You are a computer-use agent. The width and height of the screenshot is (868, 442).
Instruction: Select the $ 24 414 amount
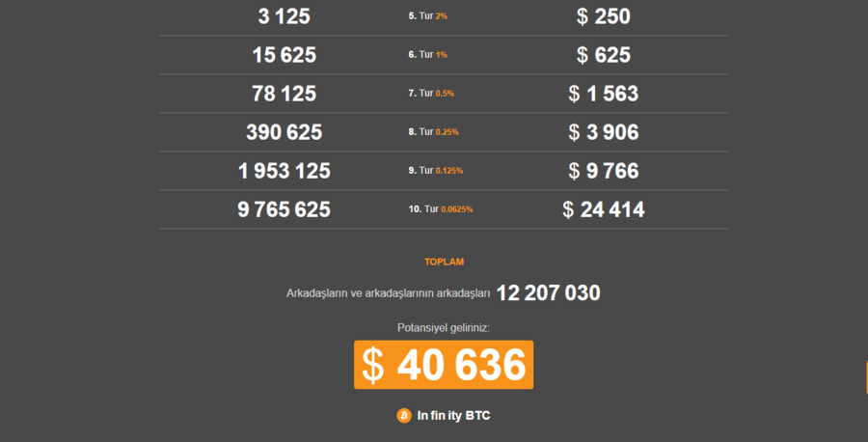(x=604, y=209)
